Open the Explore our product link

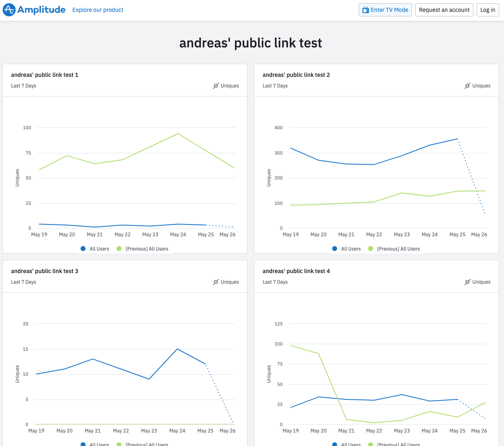point(98,10)
